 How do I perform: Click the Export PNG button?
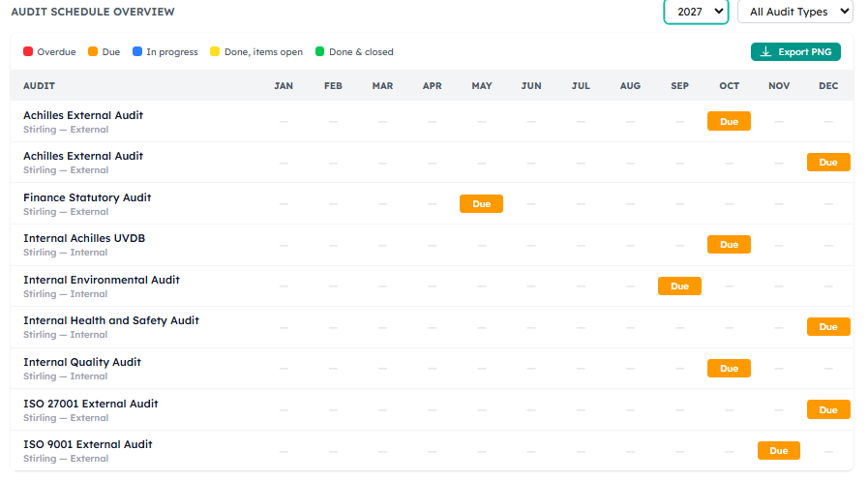tap(795, 52)
